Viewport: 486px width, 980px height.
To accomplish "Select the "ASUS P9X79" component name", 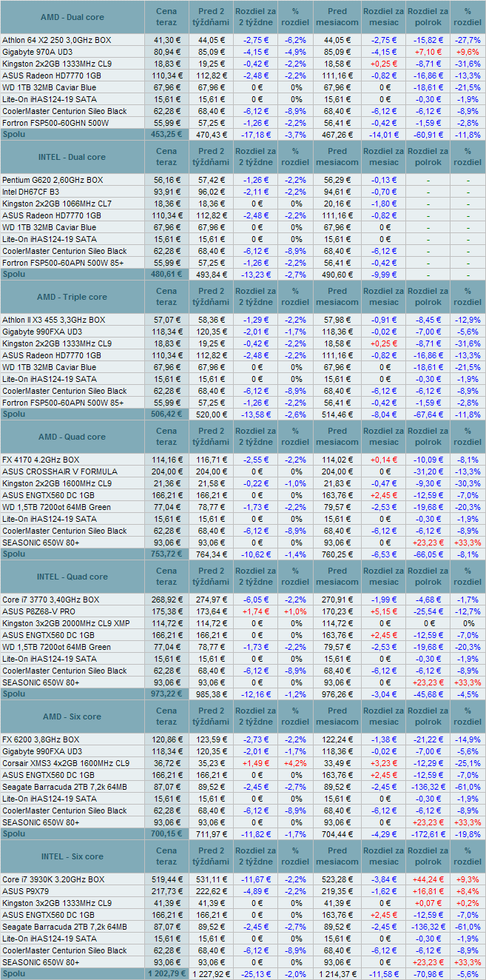I will 24,892.
